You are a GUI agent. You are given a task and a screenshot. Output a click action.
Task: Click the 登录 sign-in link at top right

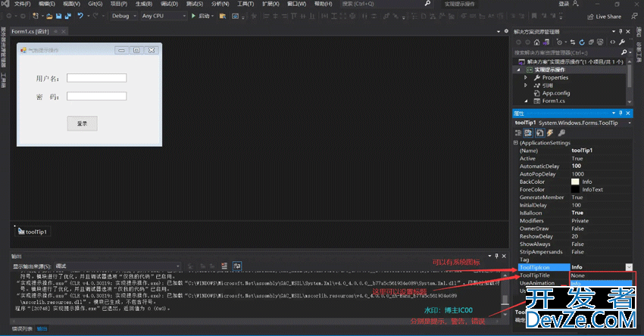[564, 4]
